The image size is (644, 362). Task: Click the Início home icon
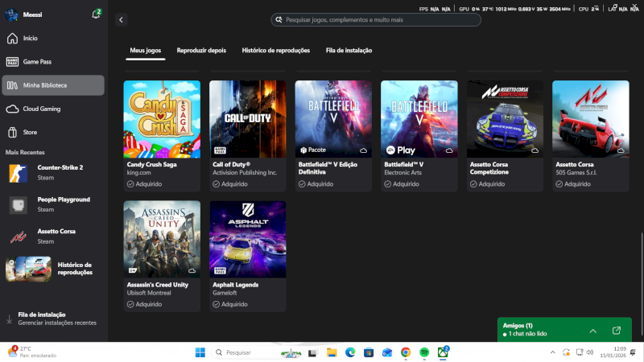(12, 38)
